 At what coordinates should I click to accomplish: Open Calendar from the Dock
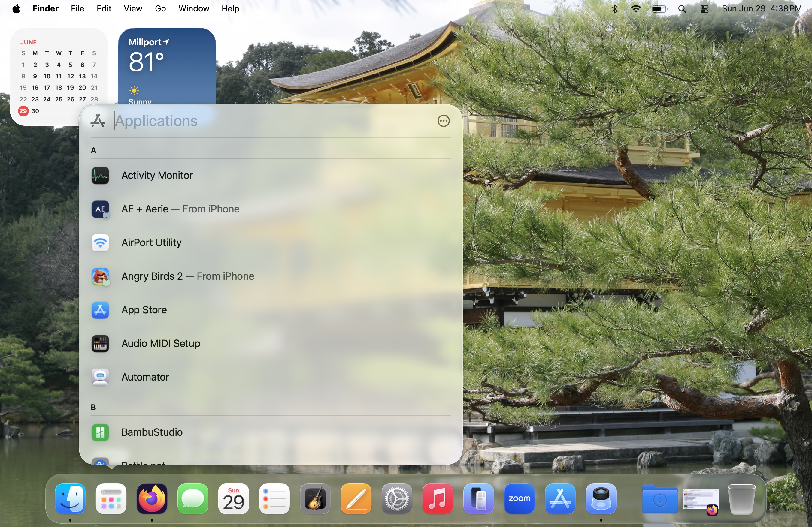[233, 499]
